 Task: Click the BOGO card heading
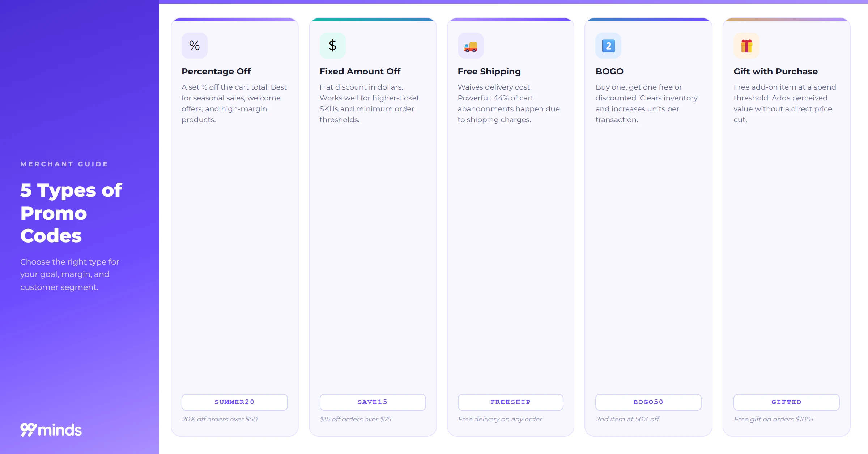click(609, 72)
